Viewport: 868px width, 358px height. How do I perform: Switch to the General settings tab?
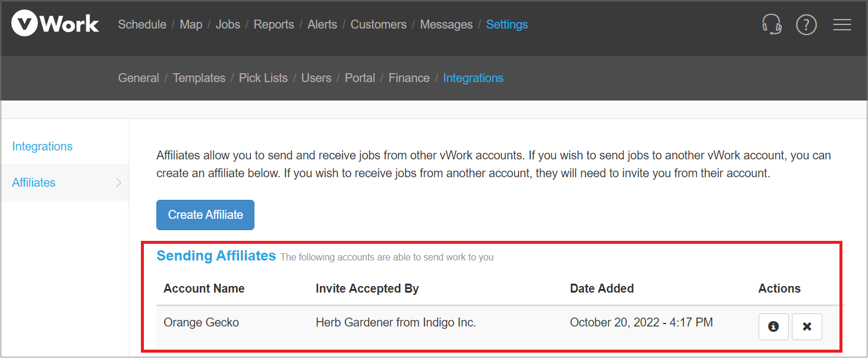(x=139, y=78)
